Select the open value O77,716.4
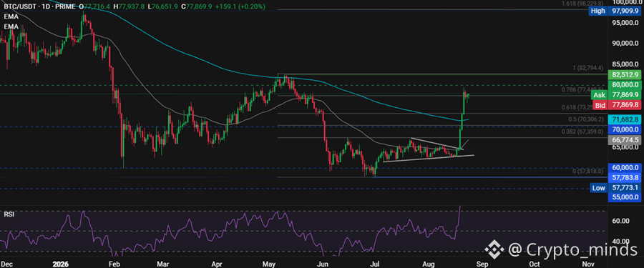Screen dimensions: 644x268 point(95,6)
